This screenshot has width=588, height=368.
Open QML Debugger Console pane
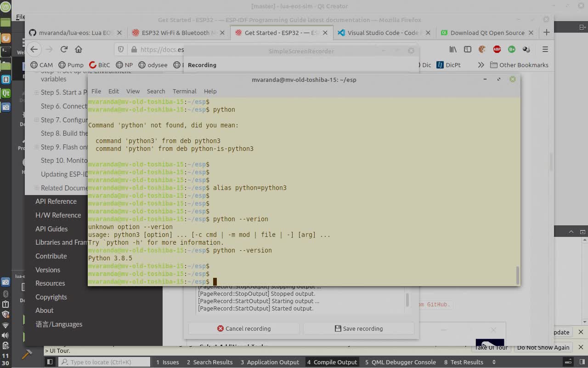point(401,362)
